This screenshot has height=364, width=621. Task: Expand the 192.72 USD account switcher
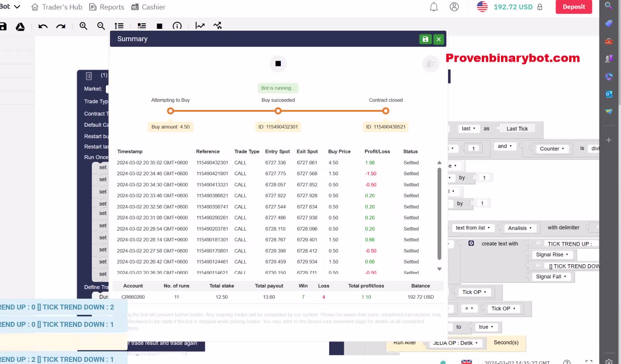pos(512,7)
